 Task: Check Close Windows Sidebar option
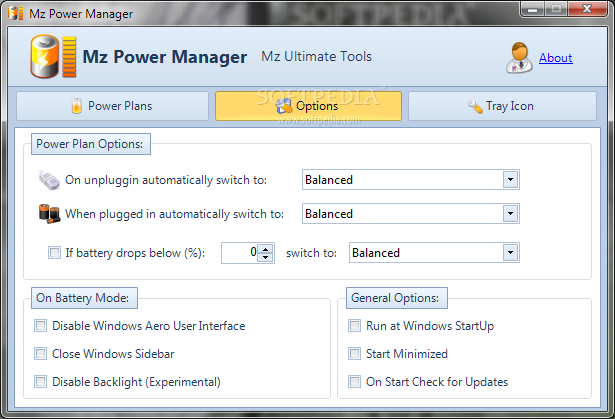click(x=40, y=353)
